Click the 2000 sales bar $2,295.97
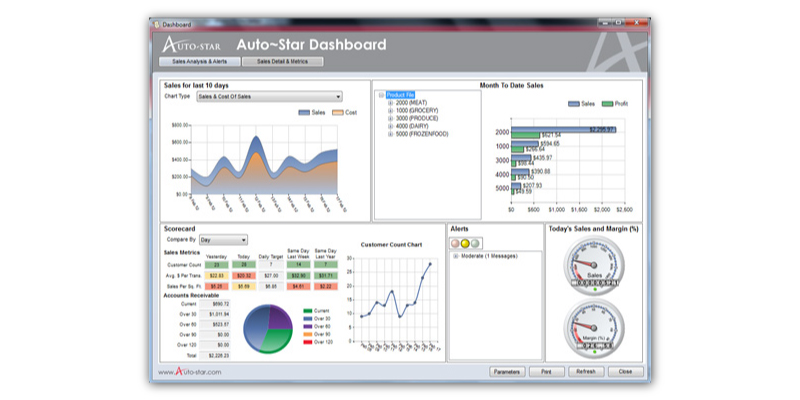The image size is (800, 400). tap(564, 130)
